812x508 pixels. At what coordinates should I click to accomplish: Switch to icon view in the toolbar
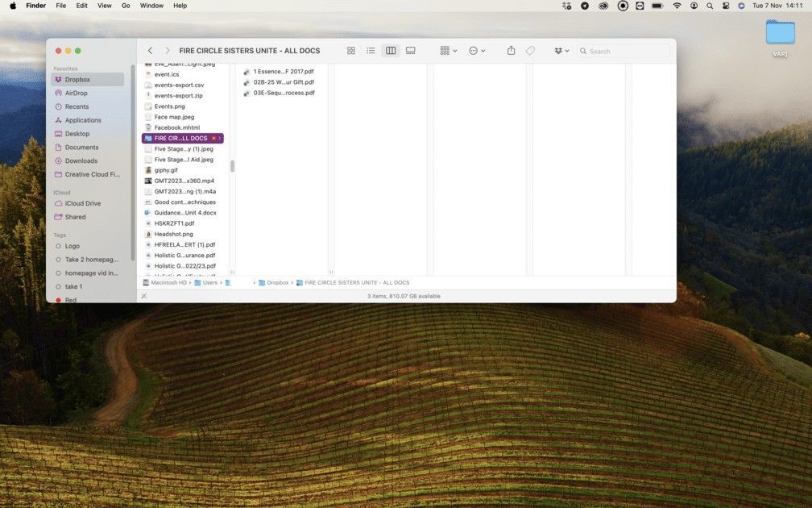350,50
